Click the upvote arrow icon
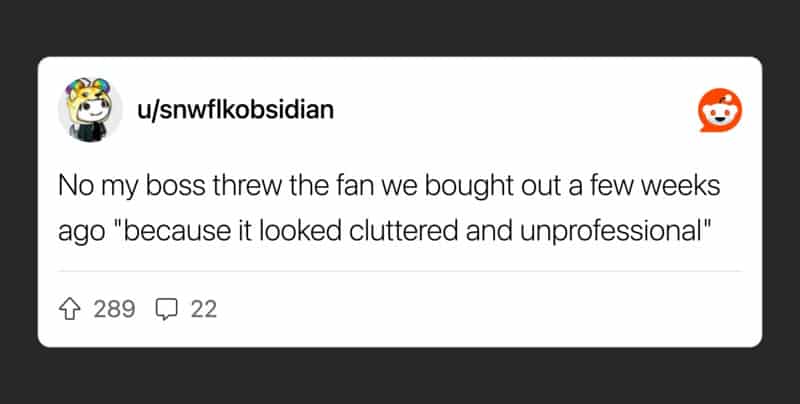800x404 pixels. pyautogui.click(x=70, y=309)
